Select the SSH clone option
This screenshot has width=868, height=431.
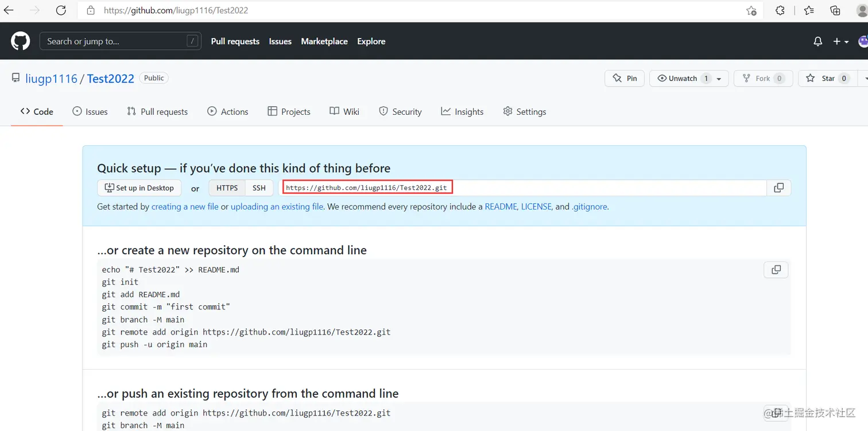pyautogui.click(x=259, y=188)
